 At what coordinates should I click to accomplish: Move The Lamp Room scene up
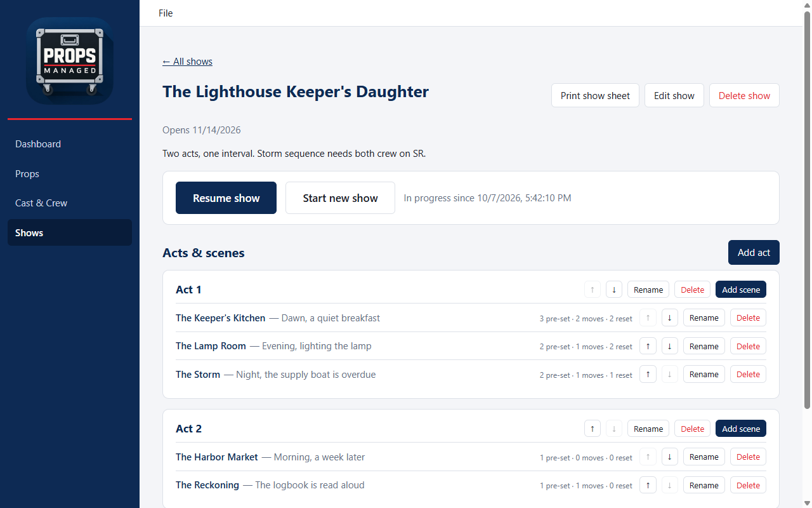pos(648,346)
